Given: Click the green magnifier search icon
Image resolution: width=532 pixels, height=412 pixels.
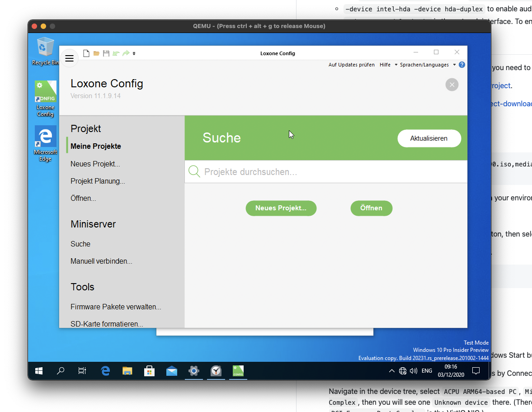Looking at the screenshot, I should tap(194, 171).
